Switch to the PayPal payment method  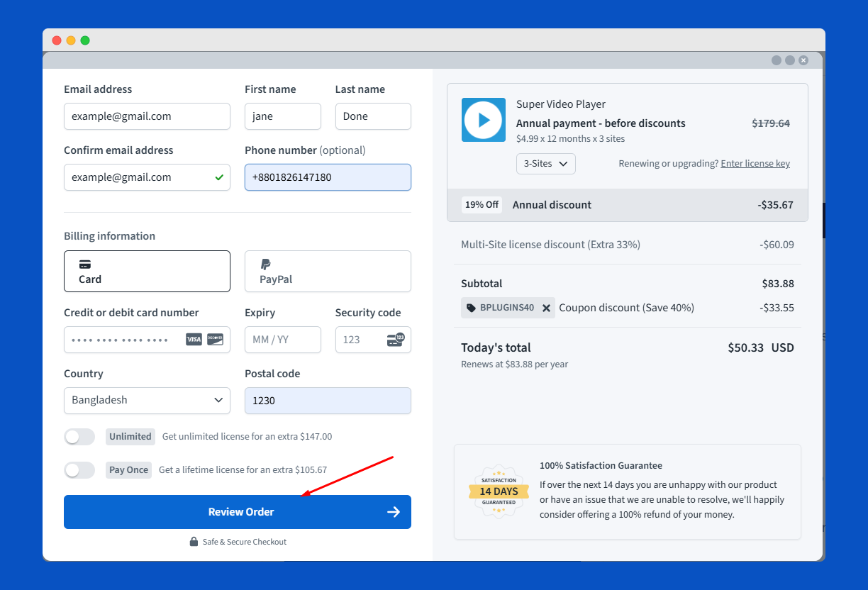328,271
